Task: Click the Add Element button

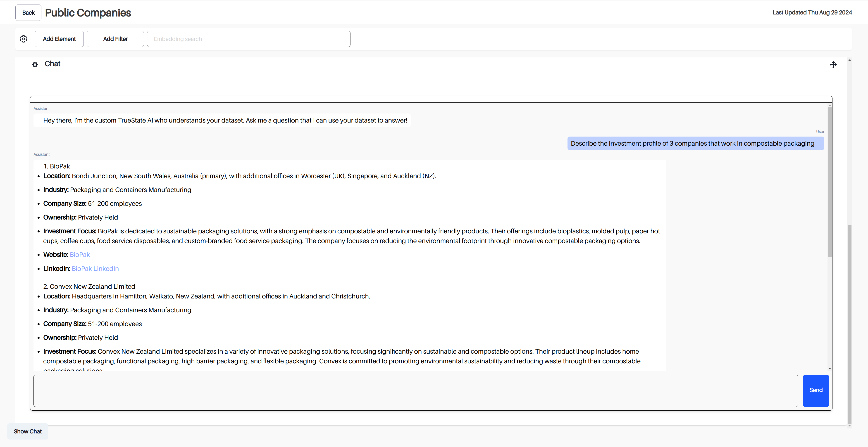Action: click(x=59, y=39)
